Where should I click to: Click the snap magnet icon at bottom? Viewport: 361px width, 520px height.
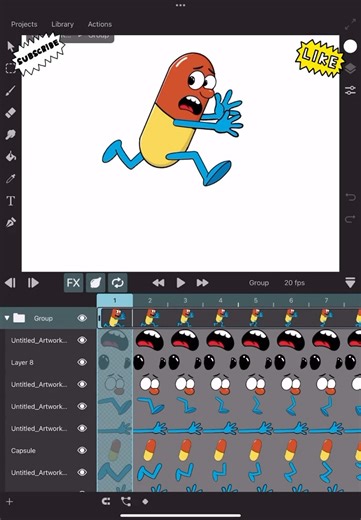click(x=106, y=501)
